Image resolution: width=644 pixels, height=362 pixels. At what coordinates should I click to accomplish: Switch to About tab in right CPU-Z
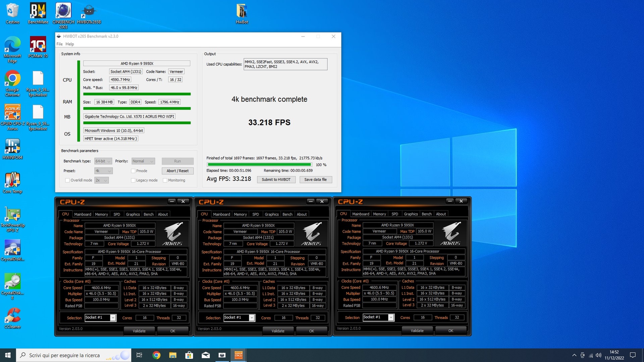(441, 214)
